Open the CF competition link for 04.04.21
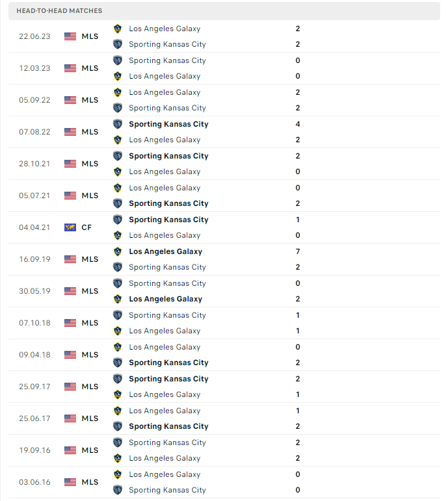 86,227
